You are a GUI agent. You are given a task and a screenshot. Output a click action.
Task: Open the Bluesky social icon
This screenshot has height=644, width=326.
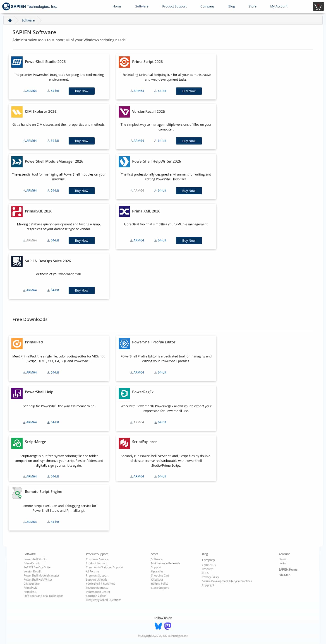click(158, 626)
